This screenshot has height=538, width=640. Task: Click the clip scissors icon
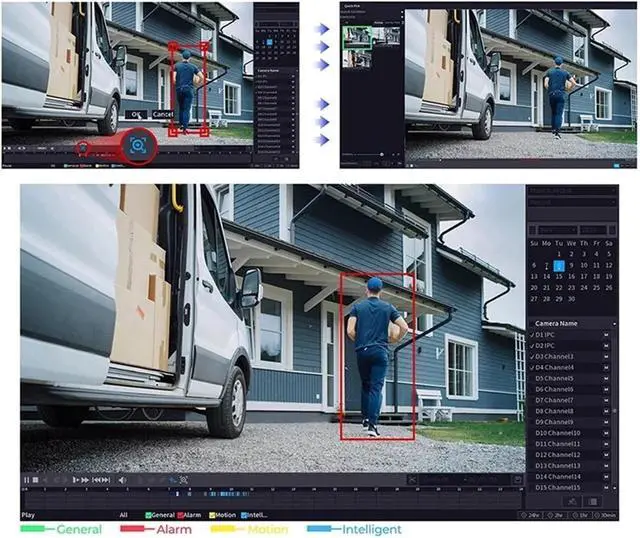pos(412,480)
